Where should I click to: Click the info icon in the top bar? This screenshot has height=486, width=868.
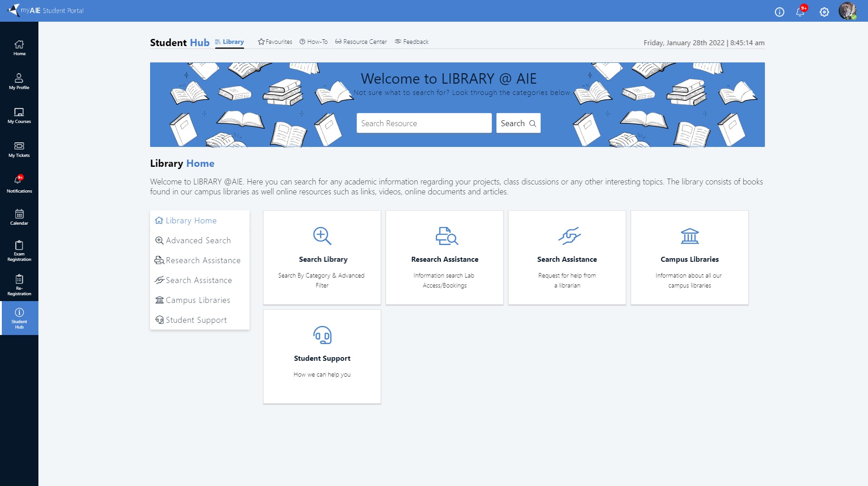coord(779,12)
